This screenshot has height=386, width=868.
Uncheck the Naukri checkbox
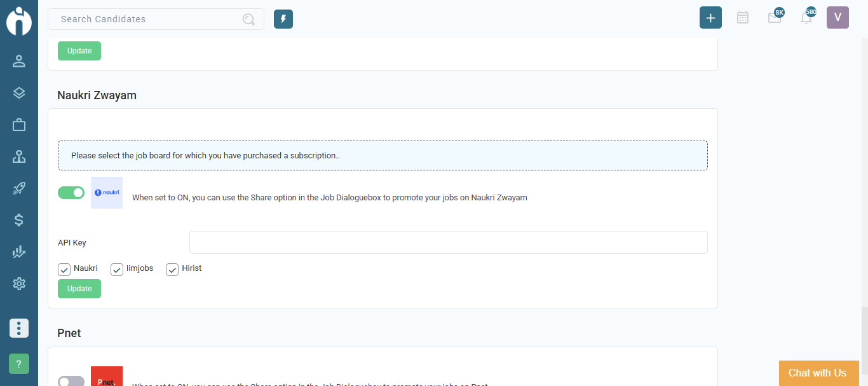pyautogui.click(x=64, y=270)
